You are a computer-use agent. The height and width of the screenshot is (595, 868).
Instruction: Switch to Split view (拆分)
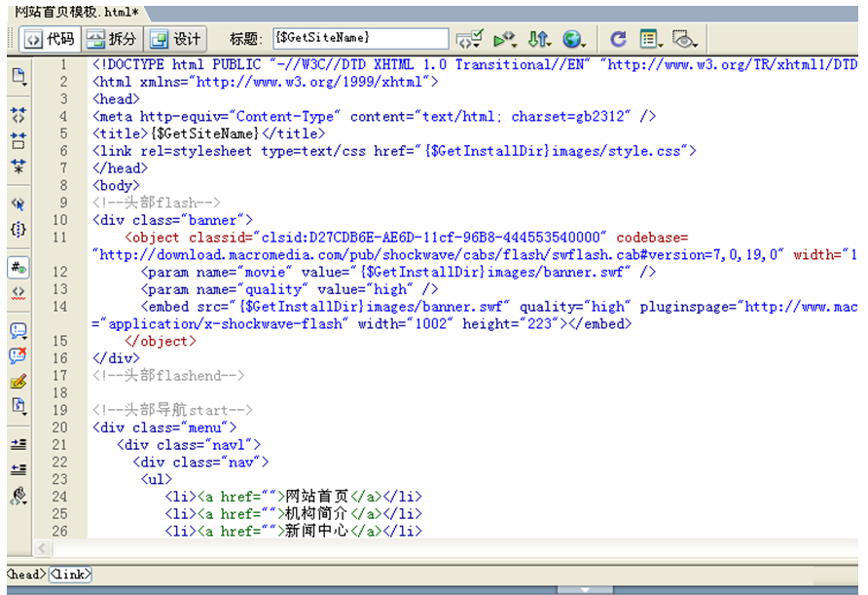[x=112, y=39]
